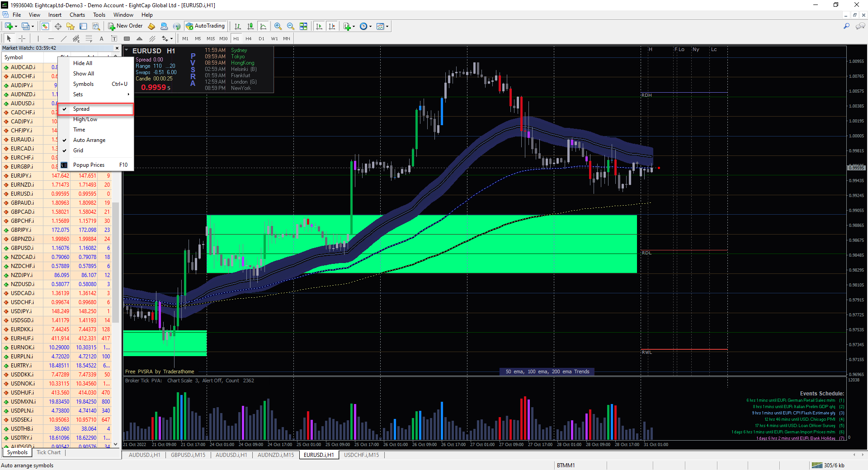Open the Charts menu

77,15
